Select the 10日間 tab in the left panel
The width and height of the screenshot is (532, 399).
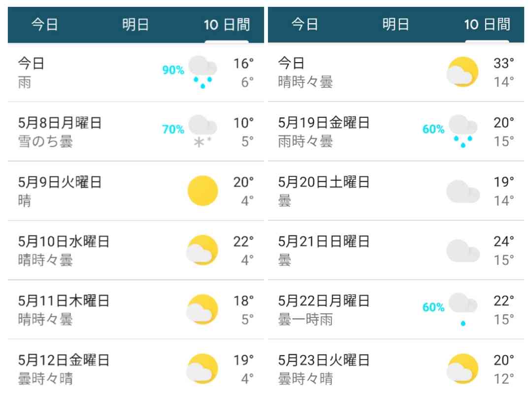pos(227,25)
